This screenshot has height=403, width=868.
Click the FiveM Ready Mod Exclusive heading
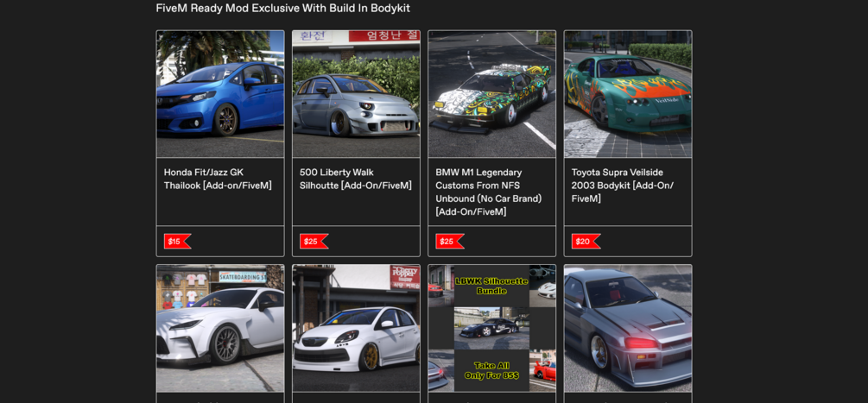tap(283, 9)
